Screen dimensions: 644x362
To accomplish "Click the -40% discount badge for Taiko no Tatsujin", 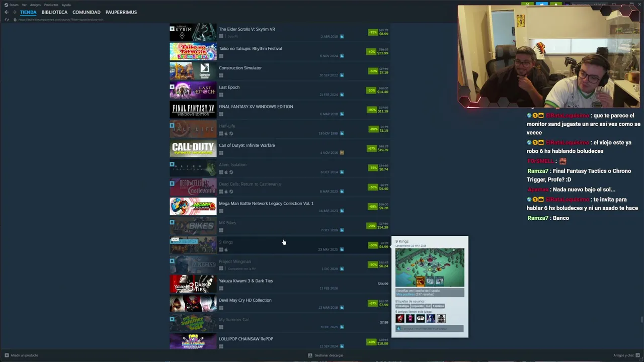I will tap(371, 52).
